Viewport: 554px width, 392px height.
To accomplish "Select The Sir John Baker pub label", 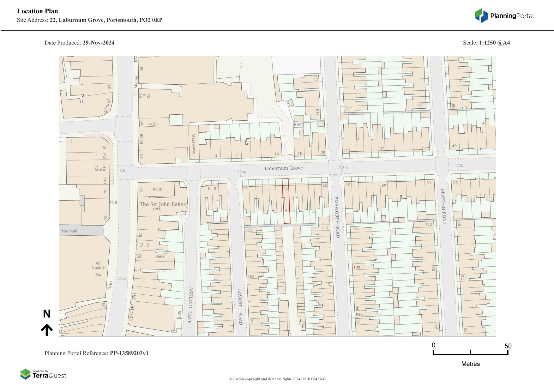I will coord(163,204).
